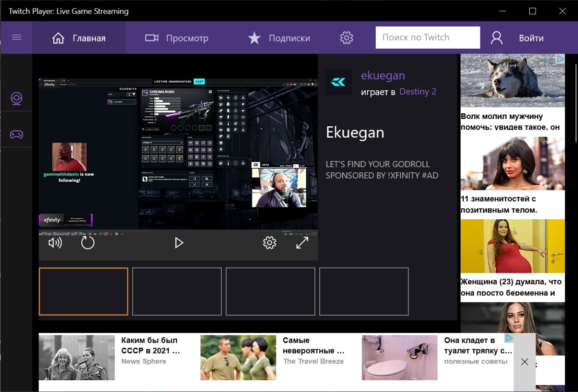Open sidebar ad 'Женщина (23) думала'

[511, 287]
